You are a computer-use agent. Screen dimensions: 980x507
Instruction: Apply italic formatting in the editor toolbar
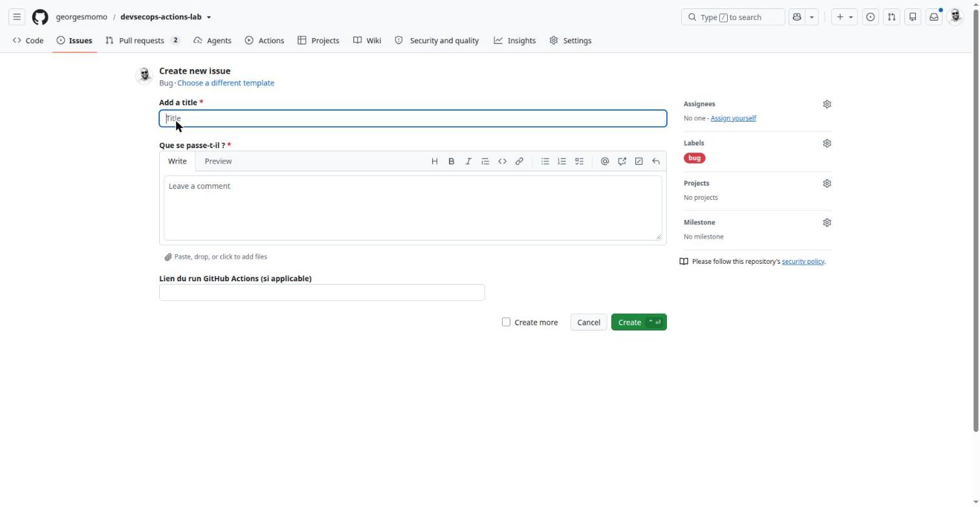pos(468,162)
